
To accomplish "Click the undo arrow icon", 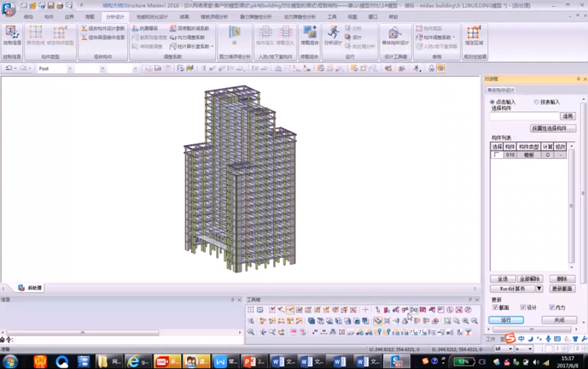I will coord(9,69).
